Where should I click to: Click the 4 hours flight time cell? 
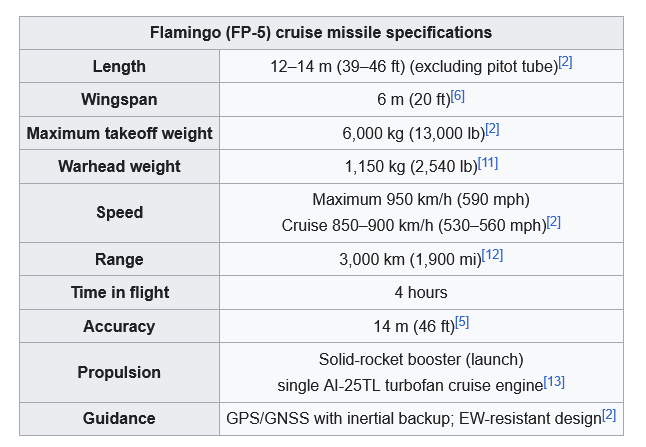421,293
